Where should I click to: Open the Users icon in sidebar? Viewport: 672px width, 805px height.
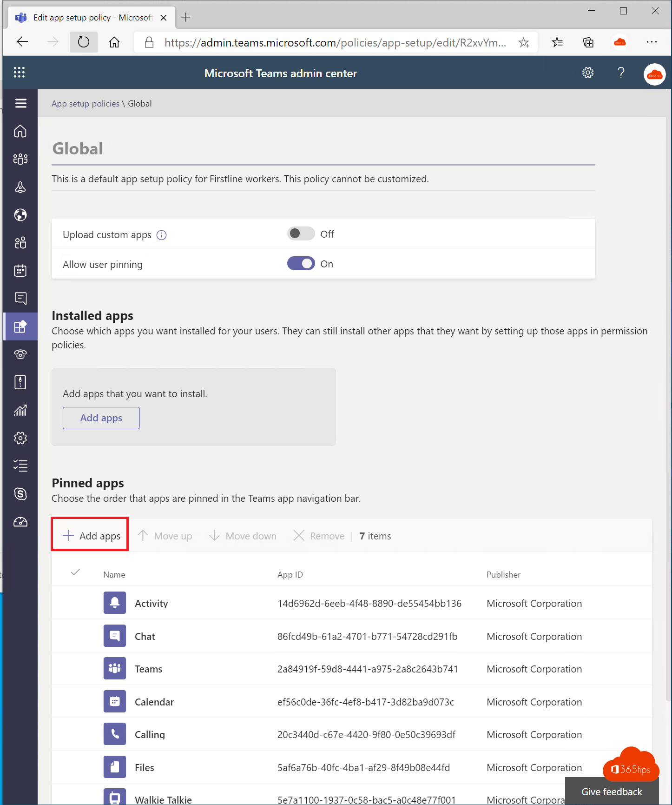[20, 243]
